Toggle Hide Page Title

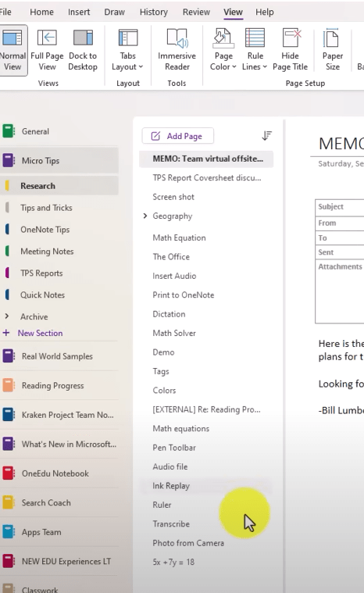(x=291, y=50)
